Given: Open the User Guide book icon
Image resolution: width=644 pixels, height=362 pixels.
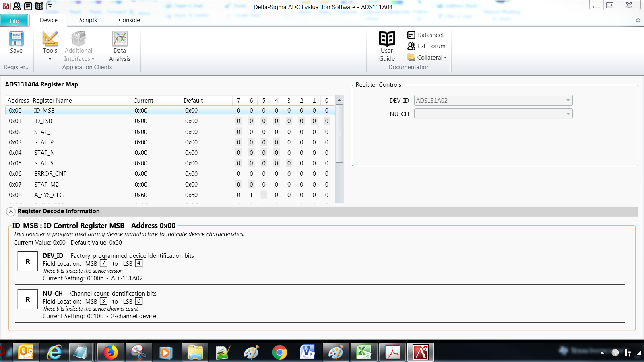Looking at the screenshot, I should [387, 39].
